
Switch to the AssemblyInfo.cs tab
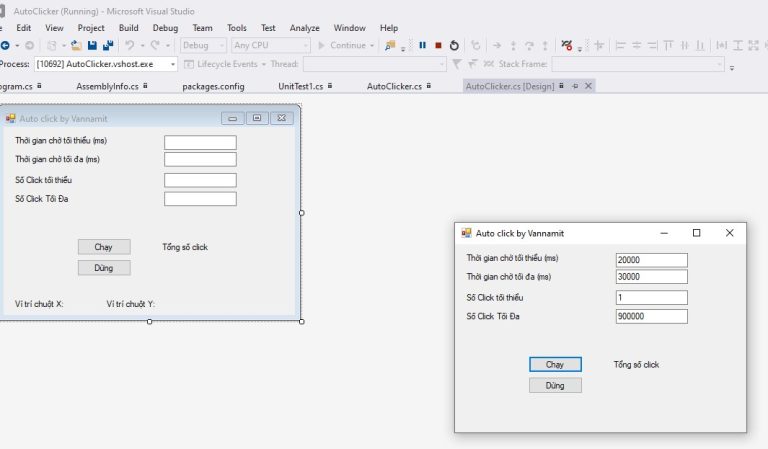107,86
